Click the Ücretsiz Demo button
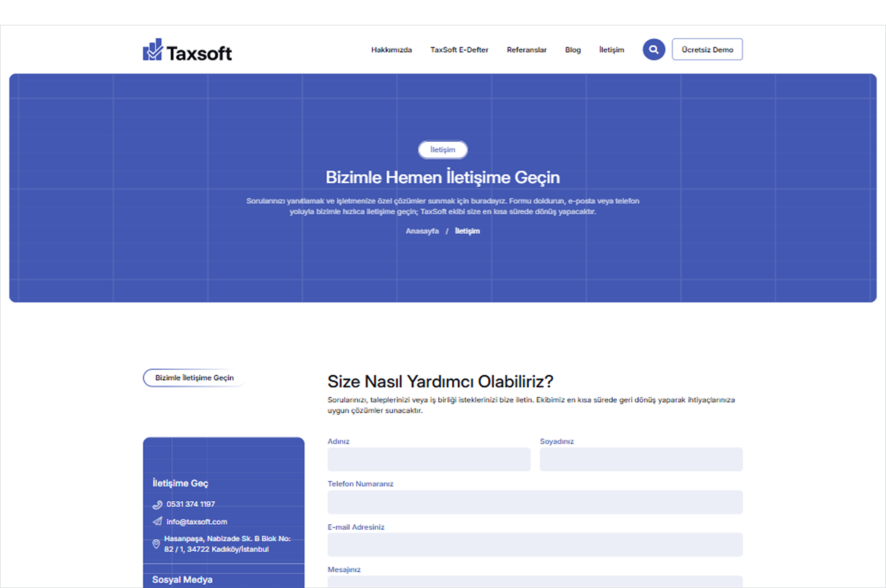 [707, 49]
